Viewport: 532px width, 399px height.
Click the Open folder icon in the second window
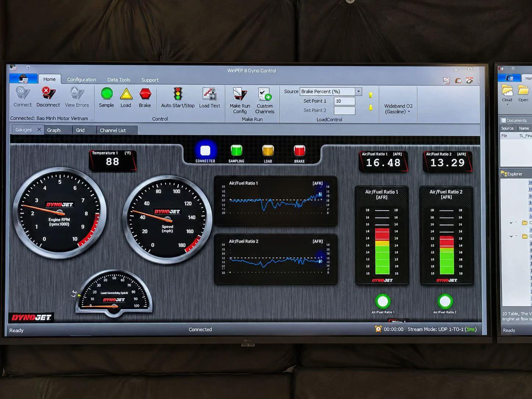click(523, 90)
